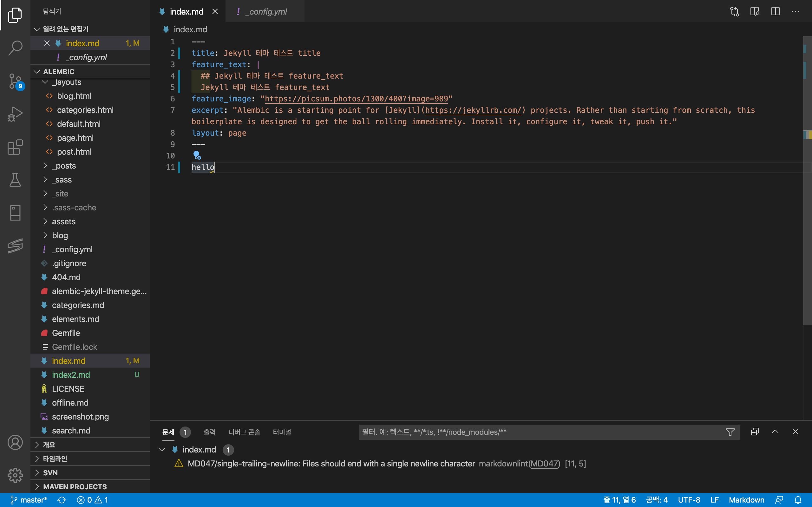Click Markdown language mode in status bar
This screenshot has width=812, height=507.
[746, 500]
